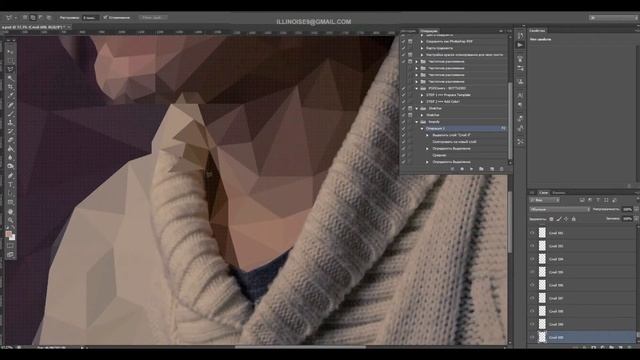640x360 pixels.
Task: Create a new action in the Actions panel
Action: [491, 169]
